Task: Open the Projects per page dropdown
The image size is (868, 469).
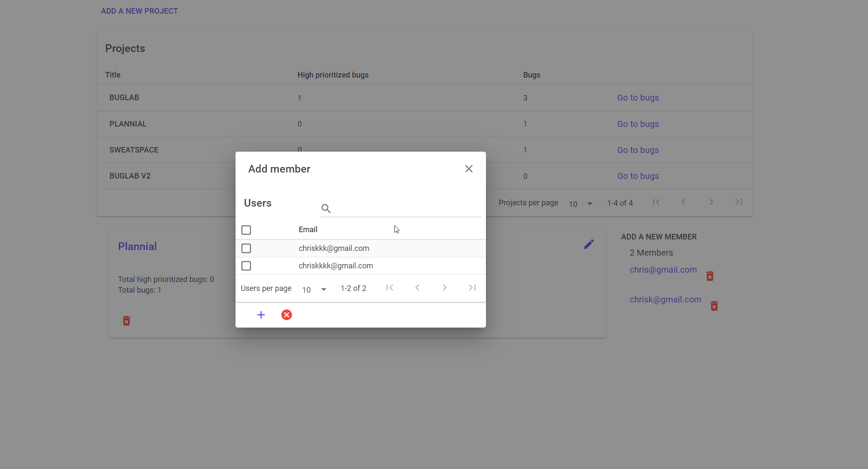Action: point(581,204)
